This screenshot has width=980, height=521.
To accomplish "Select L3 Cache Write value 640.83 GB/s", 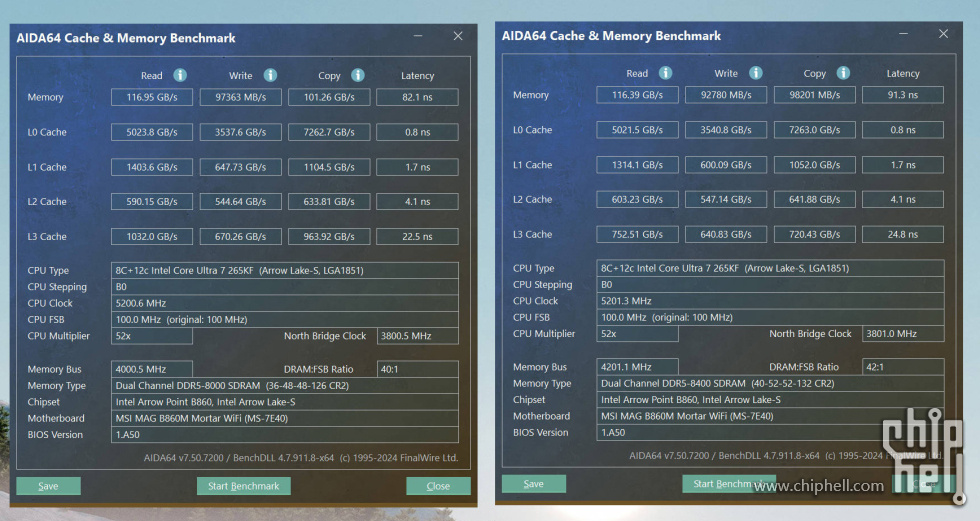I will (726, 234).
